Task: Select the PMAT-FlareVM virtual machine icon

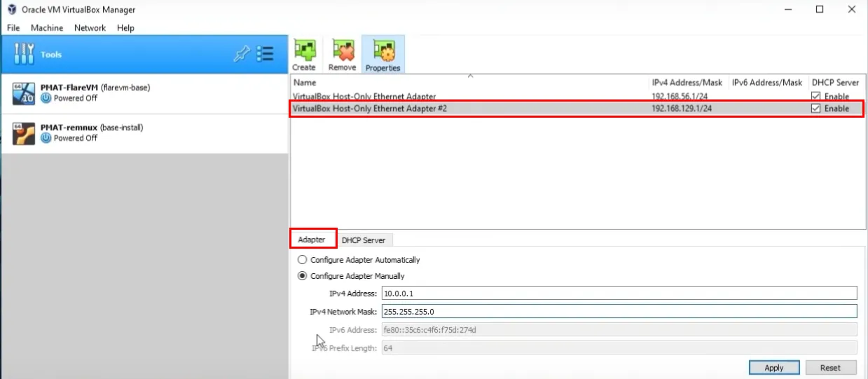Action: click(x=24, y=93)
